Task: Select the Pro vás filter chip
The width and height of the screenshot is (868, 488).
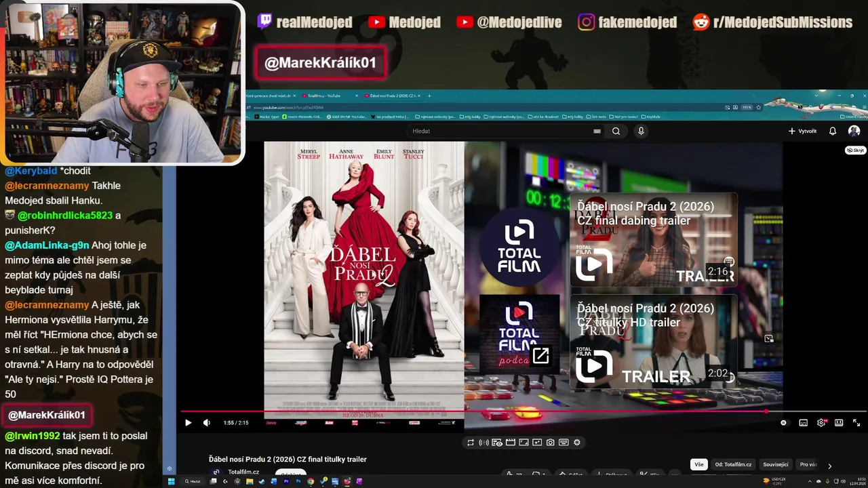Action: (808, 464)
